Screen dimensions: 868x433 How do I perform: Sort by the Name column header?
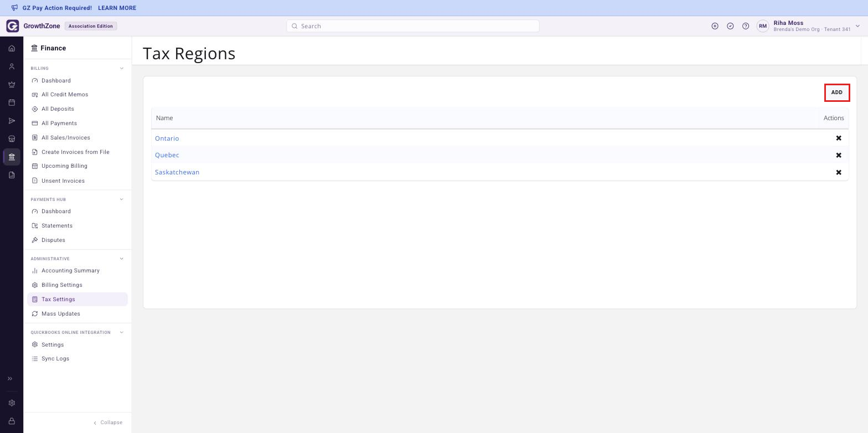pyautogui.click(x=164, y=118)
